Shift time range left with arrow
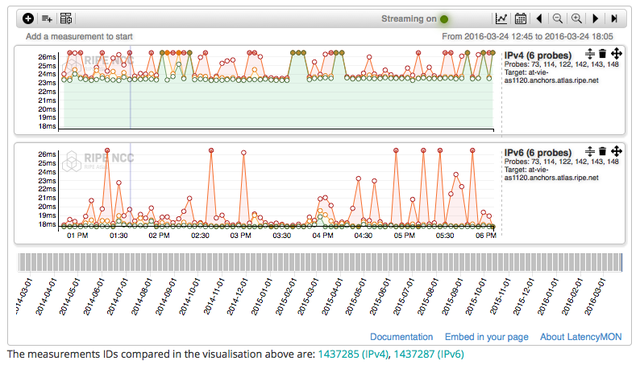 click(x=539, y=18)
